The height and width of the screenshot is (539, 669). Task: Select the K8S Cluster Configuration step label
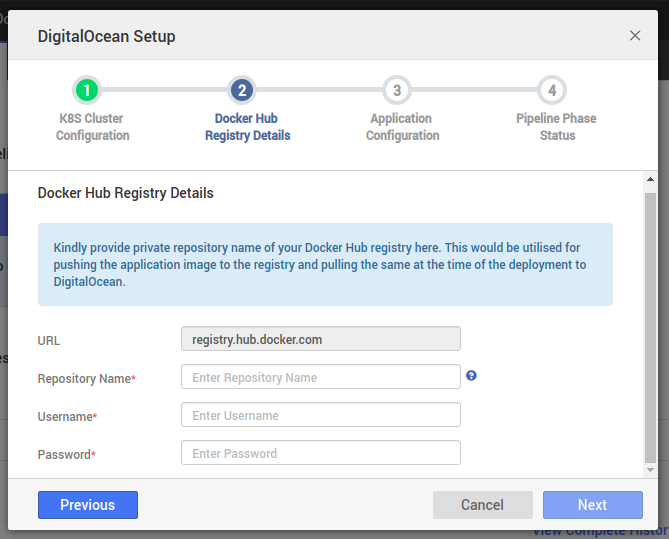coord(92,127)
